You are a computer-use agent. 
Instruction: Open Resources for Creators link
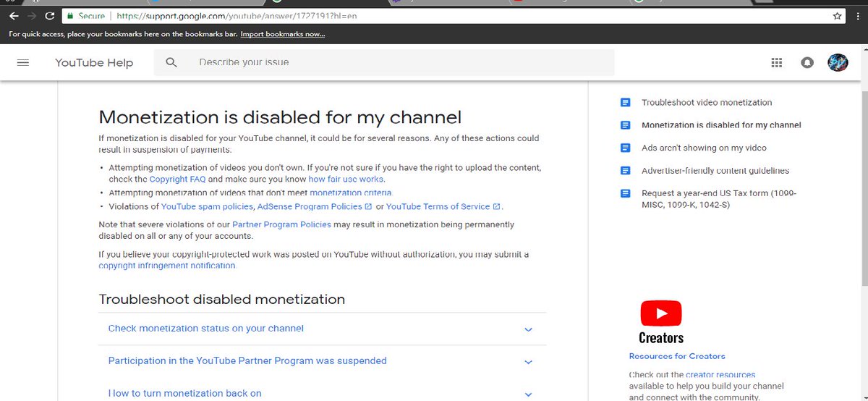tap(677, 356)
